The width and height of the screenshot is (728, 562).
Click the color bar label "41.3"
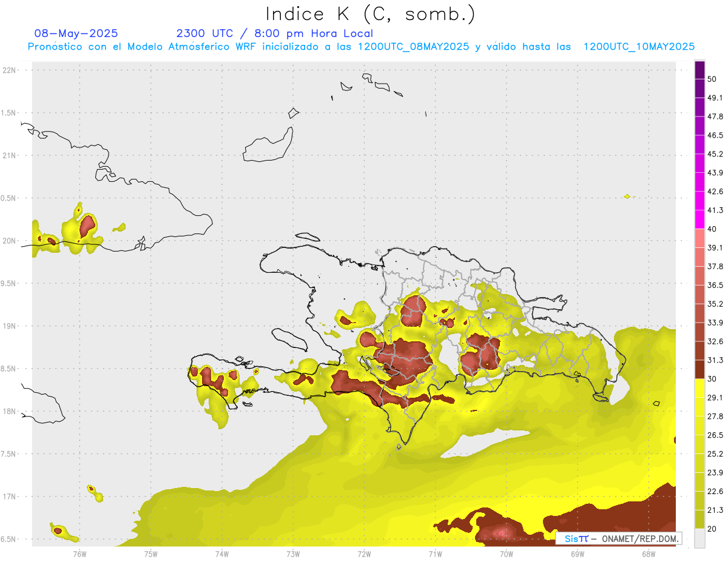click(715, 210)
